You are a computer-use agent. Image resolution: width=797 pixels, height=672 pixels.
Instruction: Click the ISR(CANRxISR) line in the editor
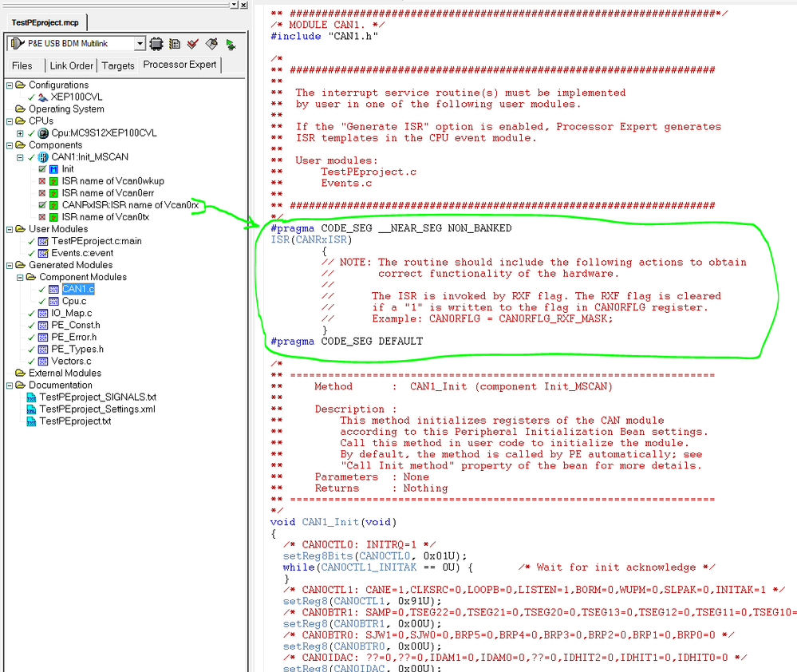pyautogui.click(x=311, y=239)
